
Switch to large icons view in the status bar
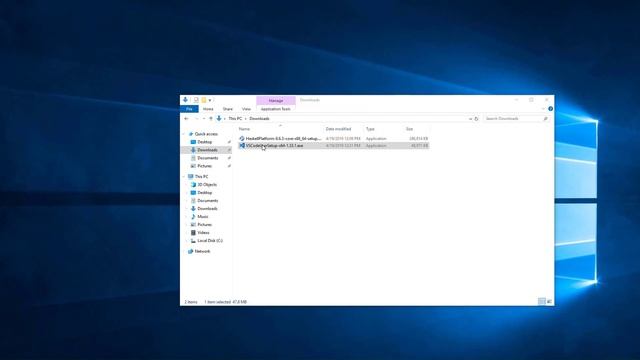pyautogui.click(x=549, y=302)
